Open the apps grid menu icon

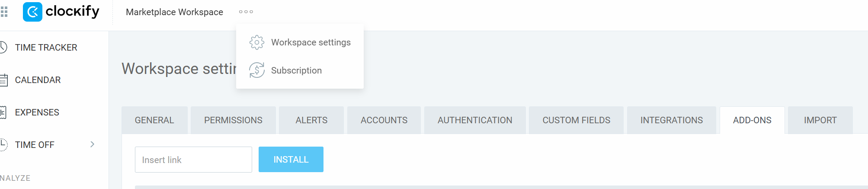click(x=4, y=12)
